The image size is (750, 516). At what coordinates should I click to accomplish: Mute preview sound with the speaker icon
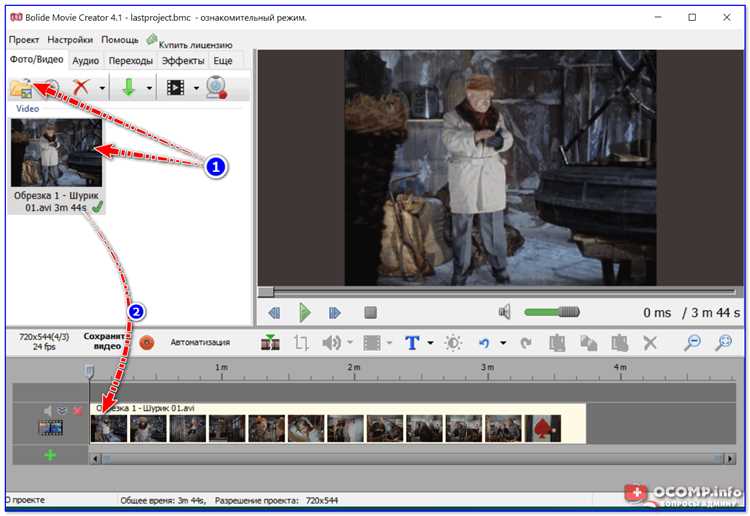505,312
